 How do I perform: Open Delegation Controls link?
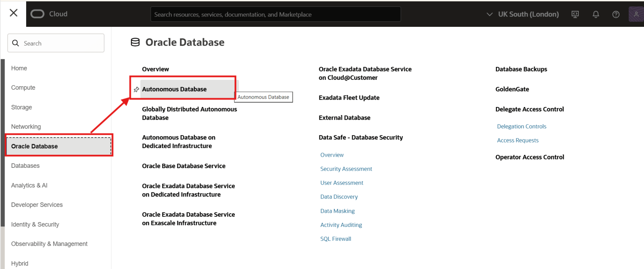521,126
